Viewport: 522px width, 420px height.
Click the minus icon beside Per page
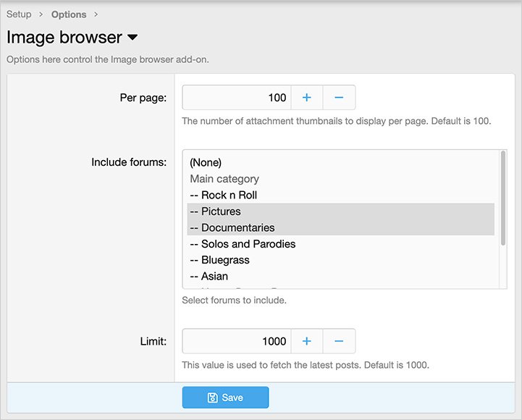[x=339, y=98]
